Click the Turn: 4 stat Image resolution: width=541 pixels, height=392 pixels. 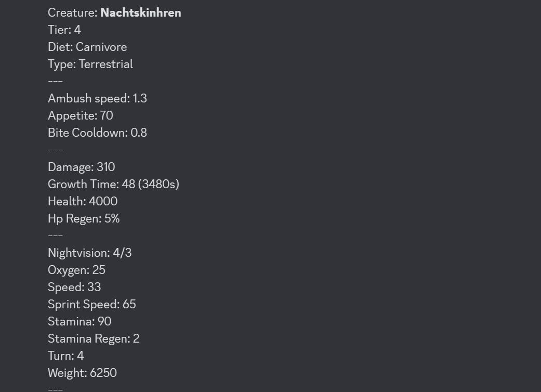pos(66,356)
